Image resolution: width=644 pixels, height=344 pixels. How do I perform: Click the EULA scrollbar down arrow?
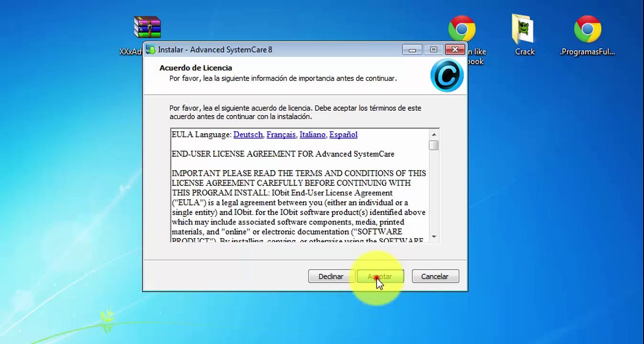click(434, 236)
